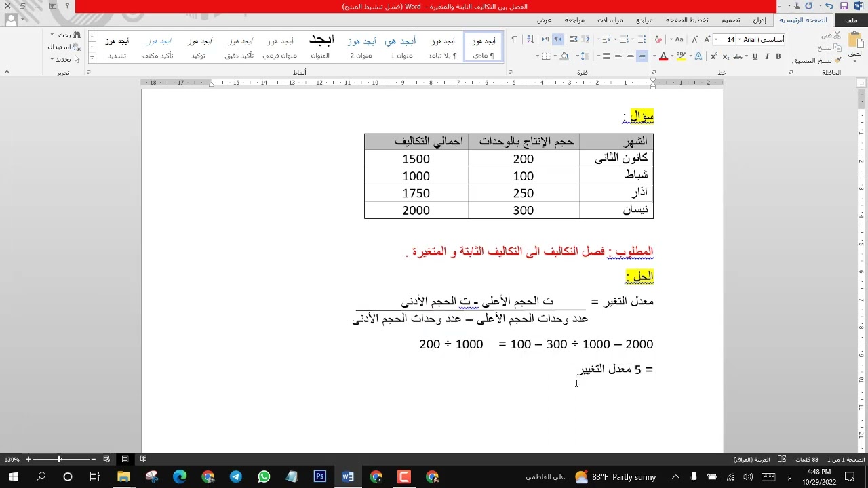Open the Change Case Aa dropdown

(x=671, y=39)
